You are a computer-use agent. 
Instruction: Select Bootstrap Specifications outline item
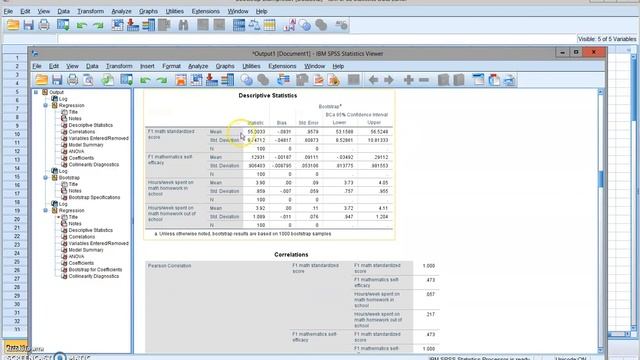pyautogui.click(x=94, y=197)
